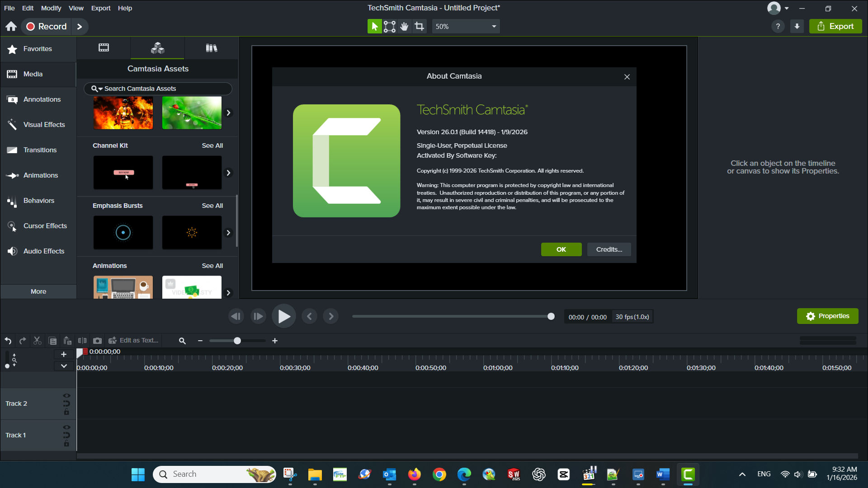Open the Modify menu
The width and height of the screenshot is (868, 488).
coord(51,8)
